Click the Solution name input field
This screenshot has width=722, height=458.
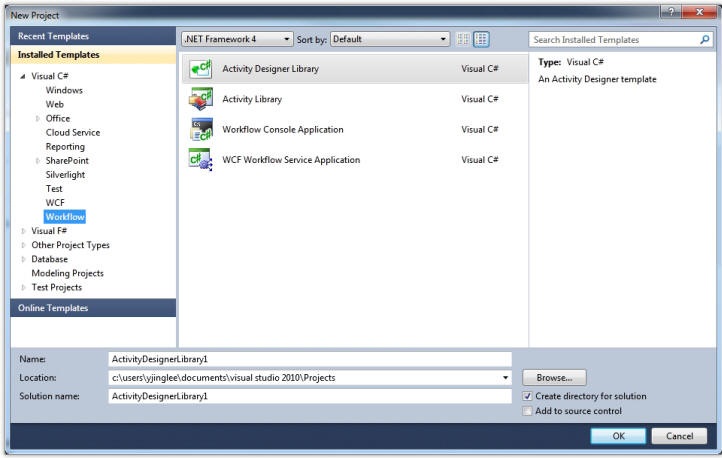310,396
